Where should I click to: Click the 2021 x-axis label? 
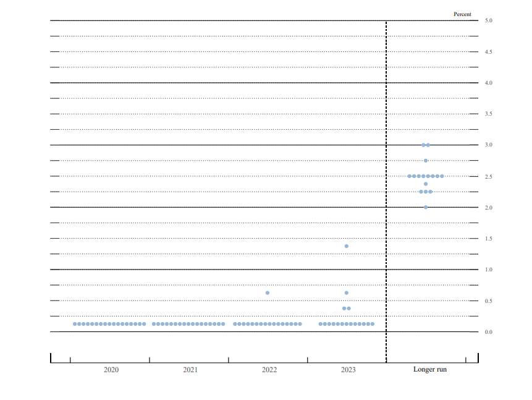[x=190, y=370]
